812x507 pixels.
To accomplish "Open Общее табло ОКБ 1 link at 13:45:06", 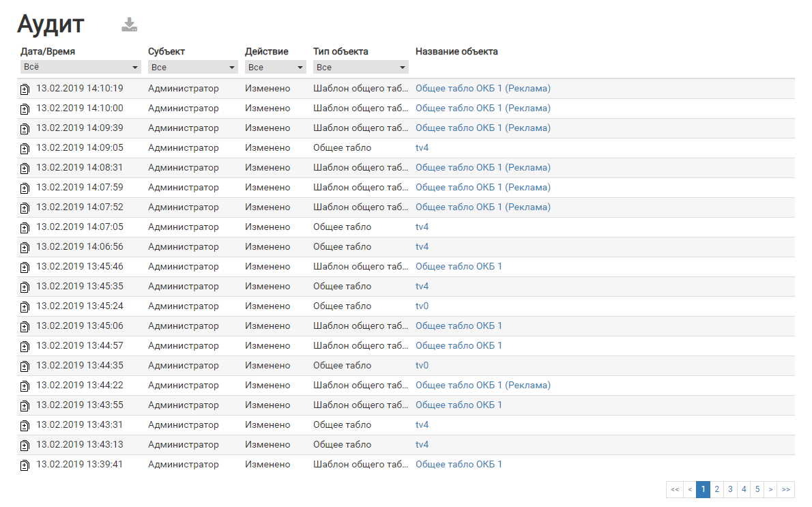I will coord(459,326).
